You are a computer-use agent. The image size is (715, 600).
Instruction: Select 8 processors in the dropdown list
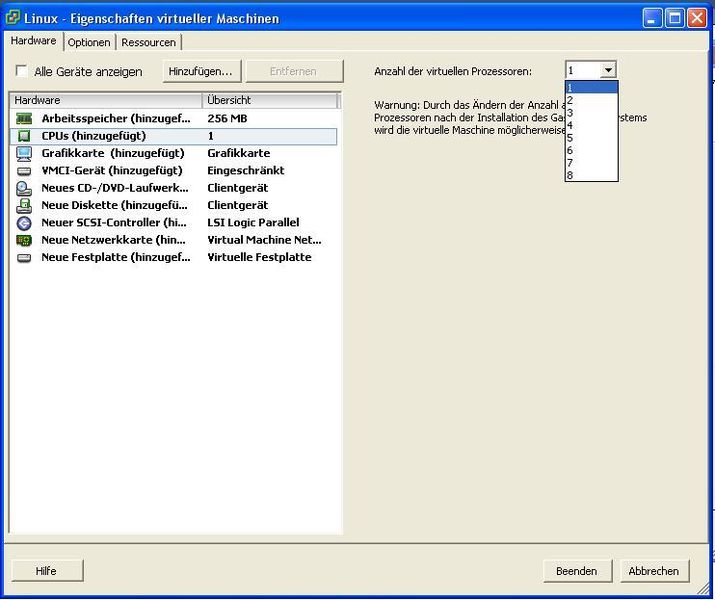[570, 175]
